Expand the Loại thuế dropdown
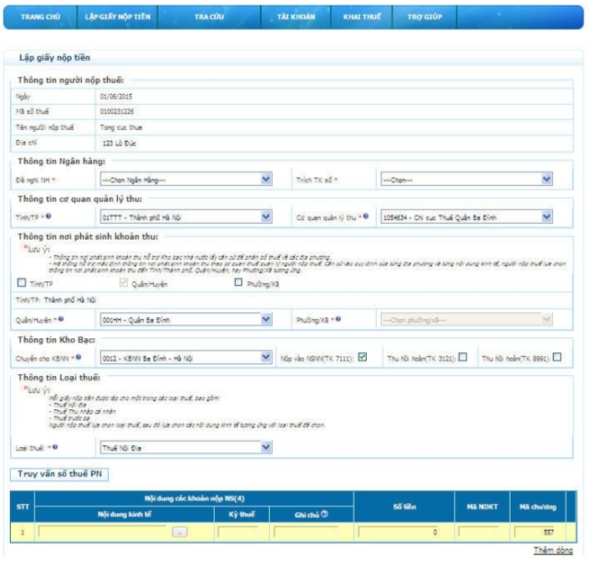The image size is (600, 564). coord(185,447)
